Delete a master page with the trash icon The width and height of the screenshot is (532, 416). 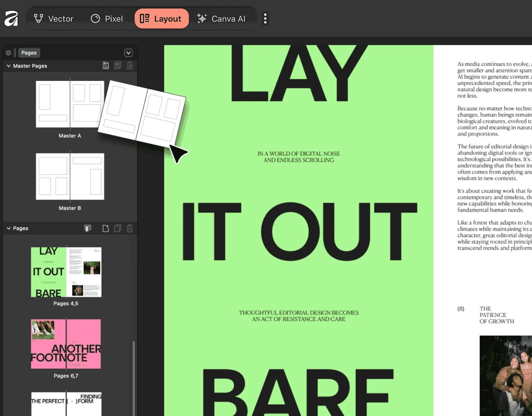(x=130, y=66)
